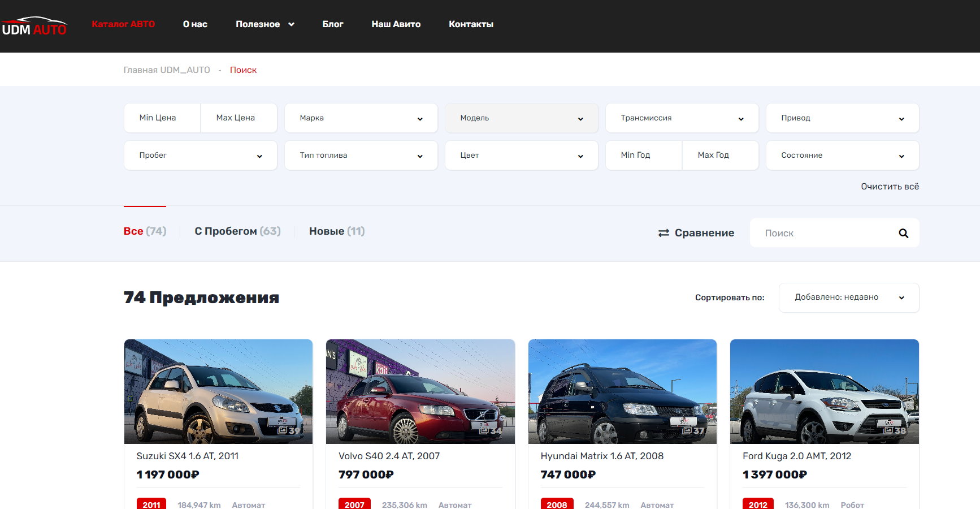
Task: Click the UDM AUTO logo
Action: (34, 26)
